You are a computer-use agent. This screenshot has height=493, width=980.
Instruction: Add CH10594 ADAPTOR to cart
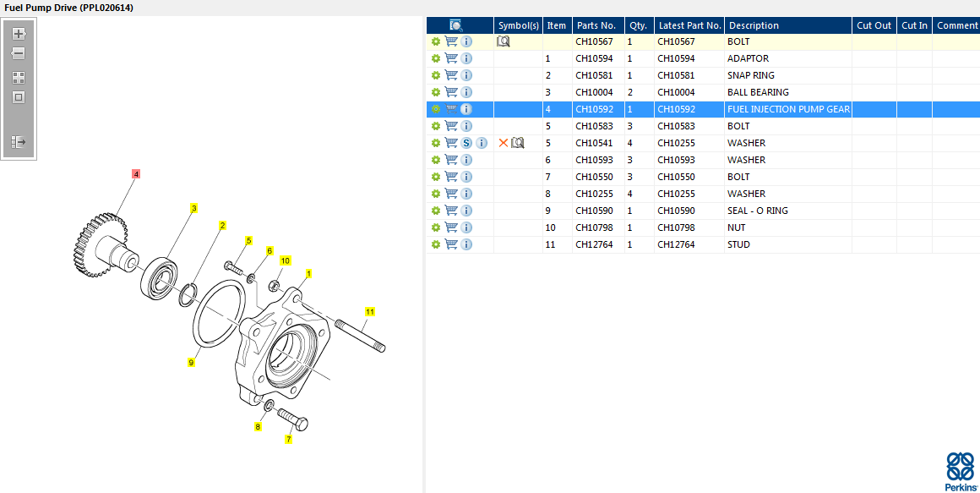[451, 58]
